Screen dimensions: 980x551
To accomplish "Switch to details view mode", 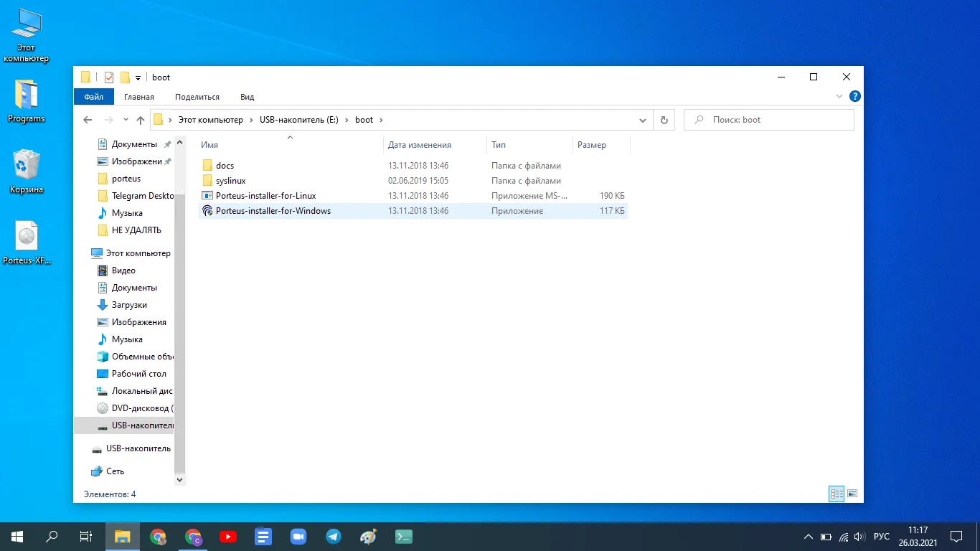I will click(836, 494).
